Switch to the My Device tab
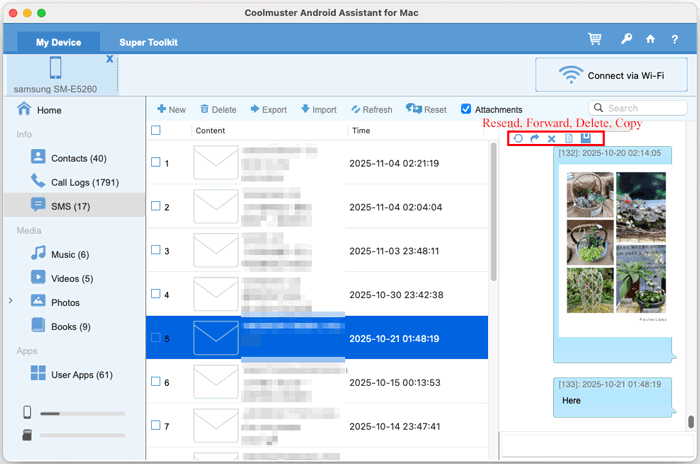 [58, 42]
